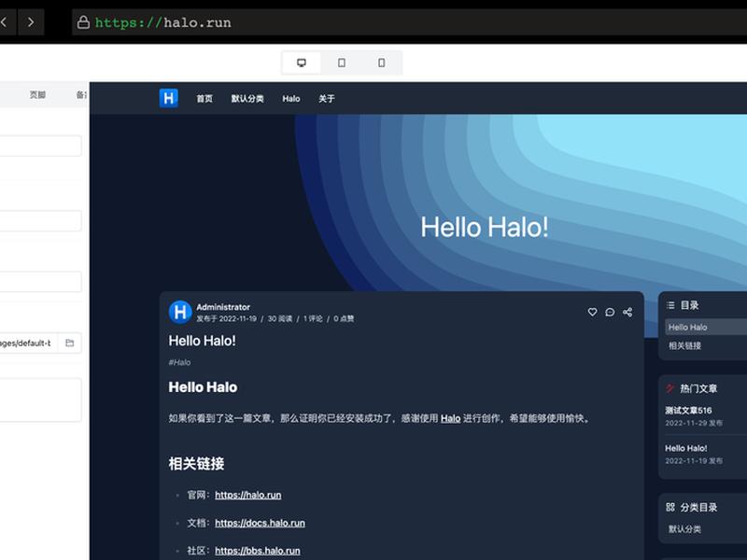Open the https://halo.run official site link

point(247,496)
